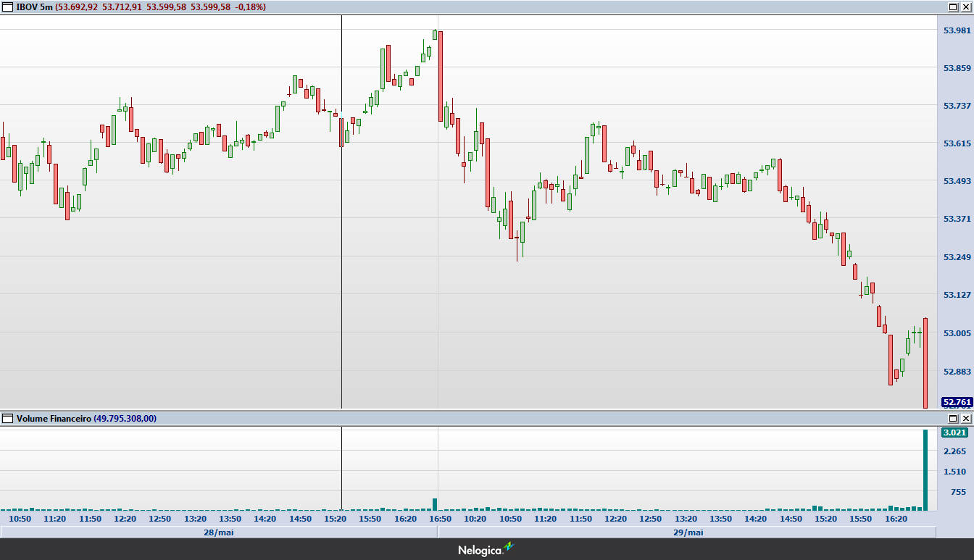974x560 pixels.
Task: Click the Volume Financeiro panel window icon
Action: pos(8,419)
